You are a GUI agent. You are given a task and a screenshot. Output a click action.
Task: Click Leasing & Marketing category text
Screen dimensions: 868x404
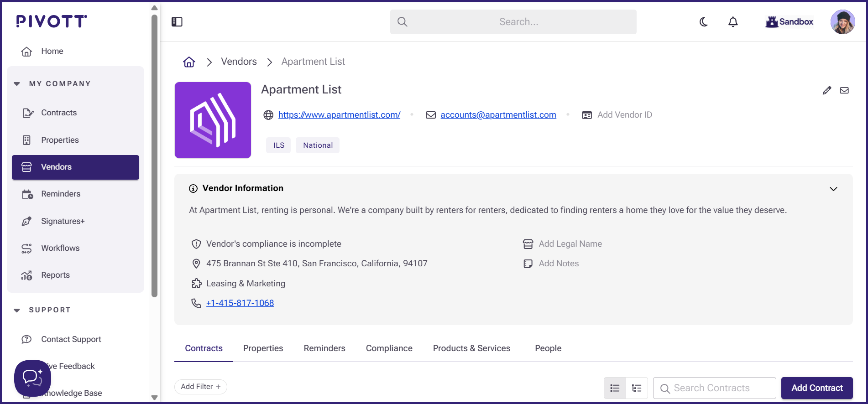click(x=246, y=284)
